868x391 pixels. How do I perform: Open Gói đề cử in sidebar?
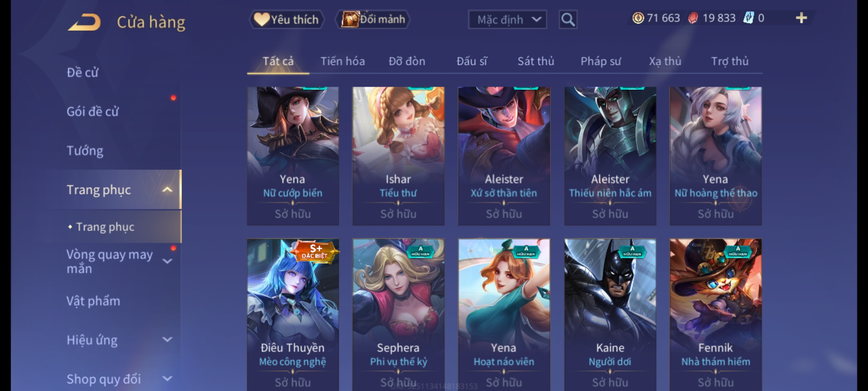click(93, 112)
